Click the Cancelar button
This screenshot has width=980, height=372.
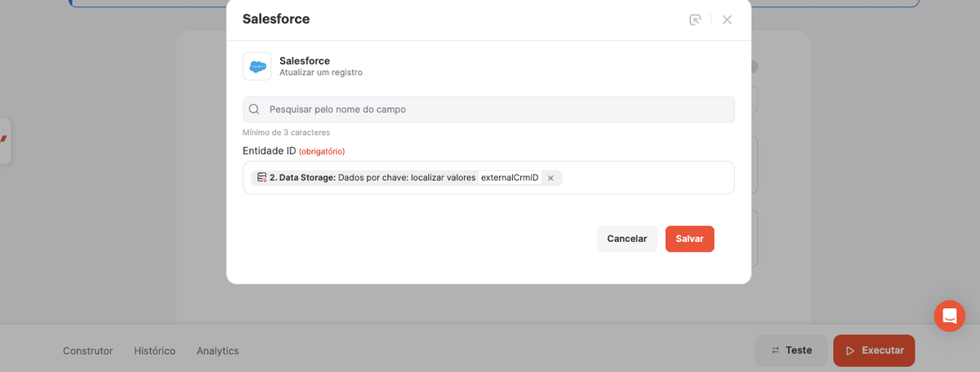(x=627, y=239)
